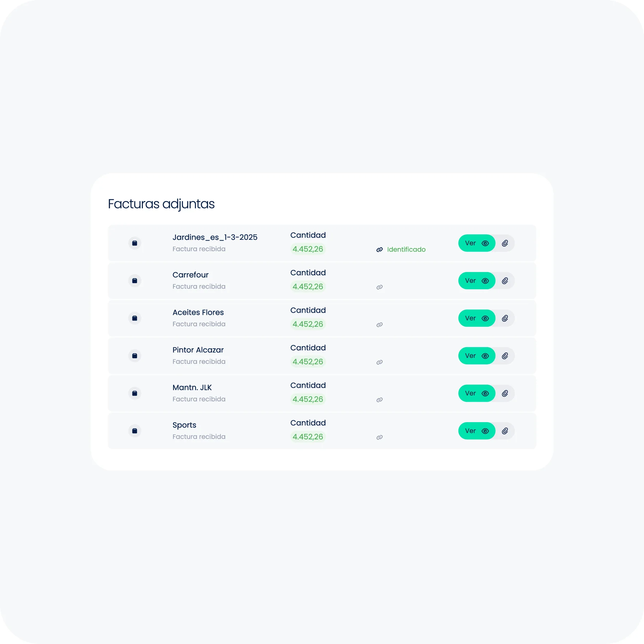Viewport: 644px width, 644px height.
Task: Click the paperclip icon on the Sports row
Action: [x=505, y=431]
